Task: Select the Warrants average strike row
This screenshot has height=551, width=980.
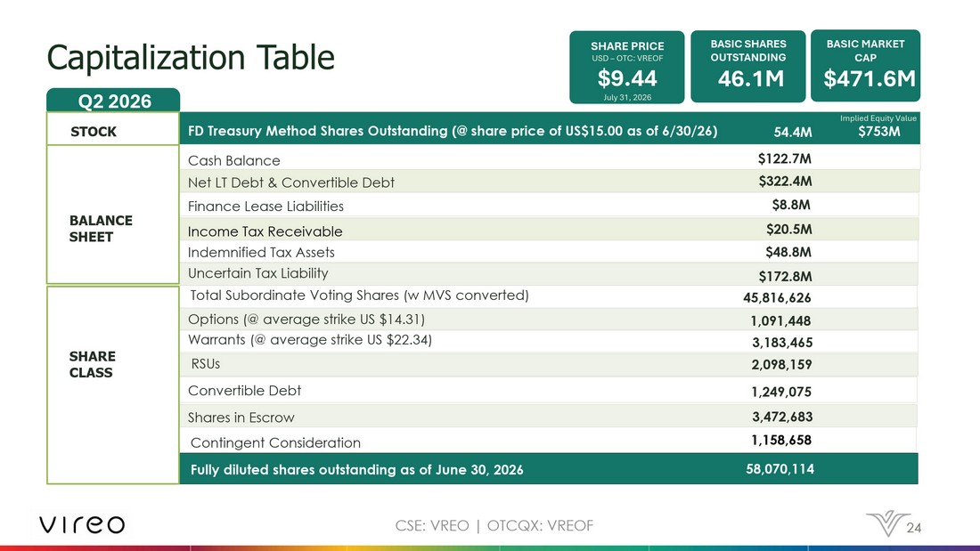Action: click(x=550, y=341)
